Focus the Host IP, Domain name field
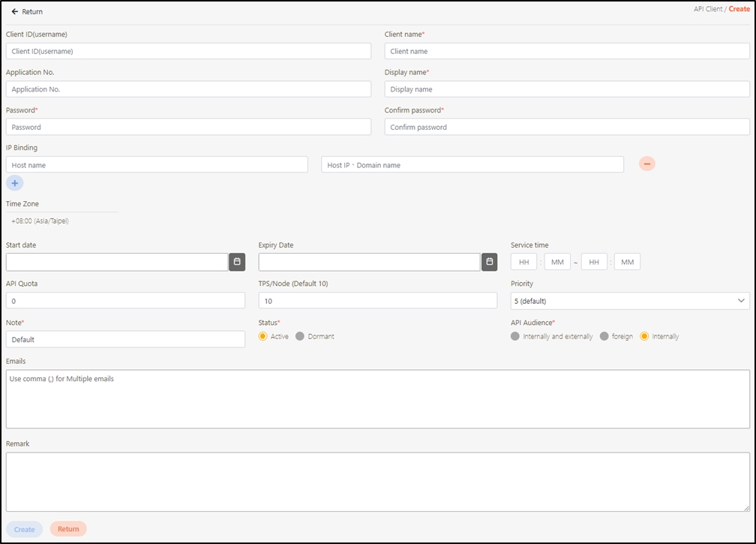756x544 pixels. point(472,164)
